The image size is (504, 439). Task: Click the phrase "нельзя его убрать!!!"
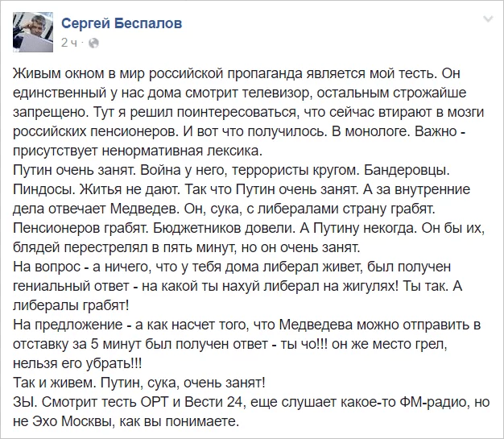(77, 363)
